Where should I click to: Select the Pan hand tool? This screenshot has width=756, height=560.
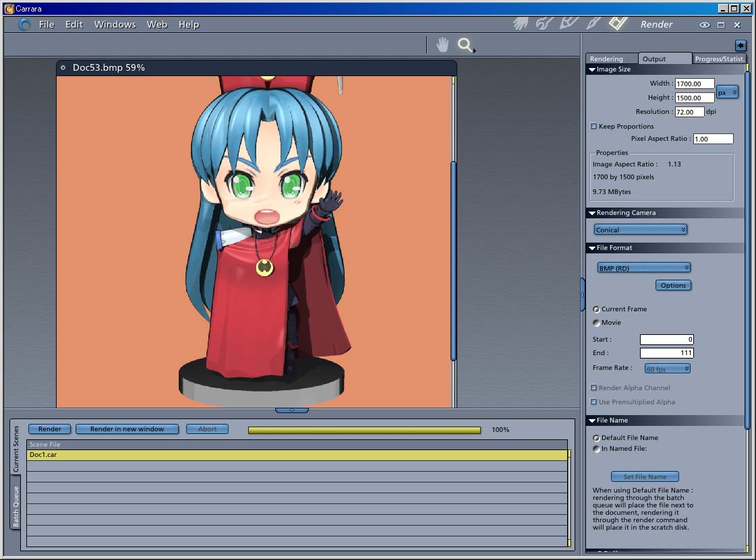(x=442, y=45)
